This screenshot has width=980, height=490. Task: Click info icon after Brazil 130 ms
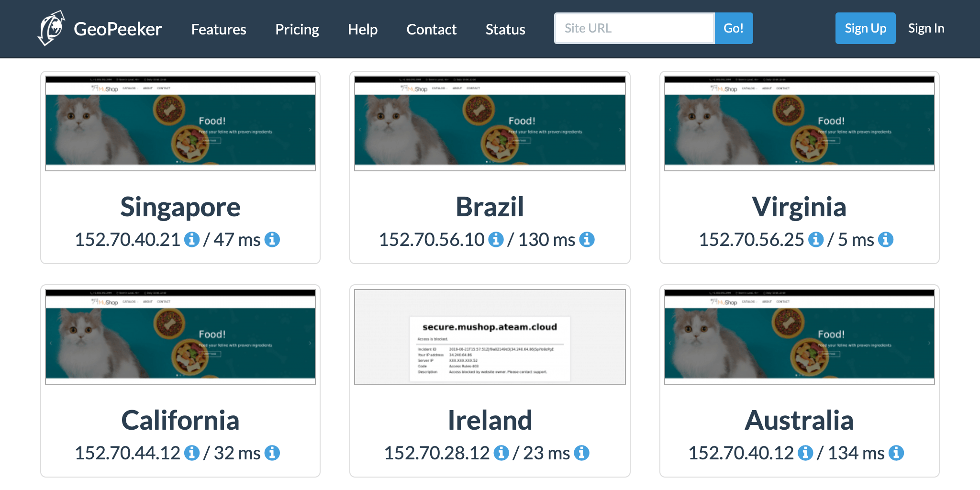coord(587,239)
